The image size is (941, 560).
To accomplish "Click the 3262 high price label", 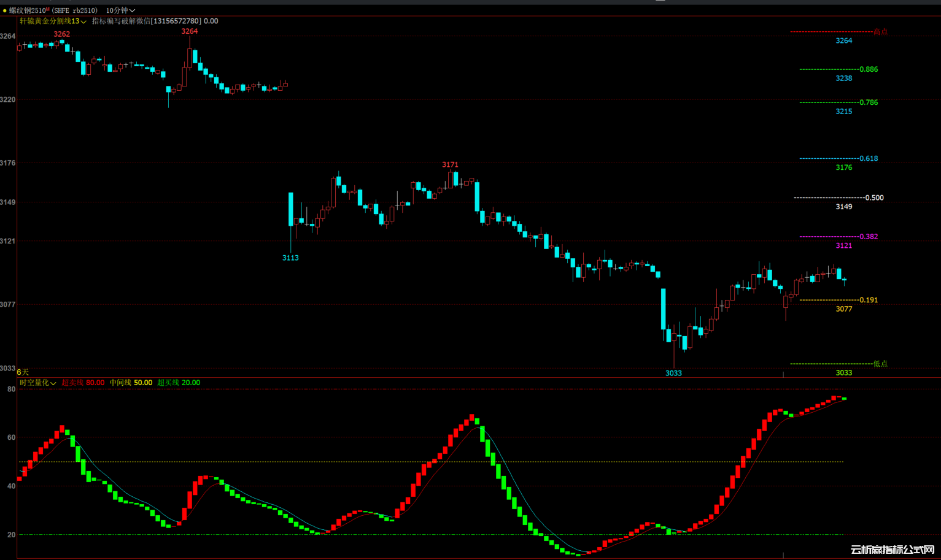I will (x=61, y=34).
